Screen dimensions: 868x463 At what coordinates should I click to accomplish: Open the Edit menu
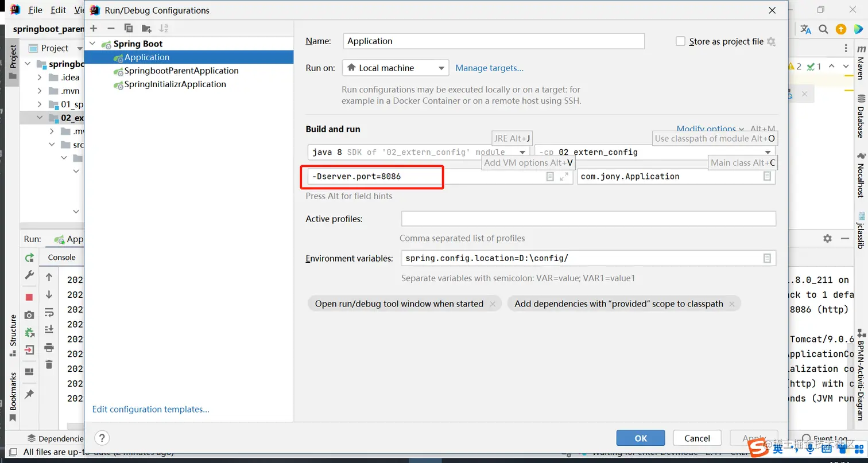[x=58, y=10]
